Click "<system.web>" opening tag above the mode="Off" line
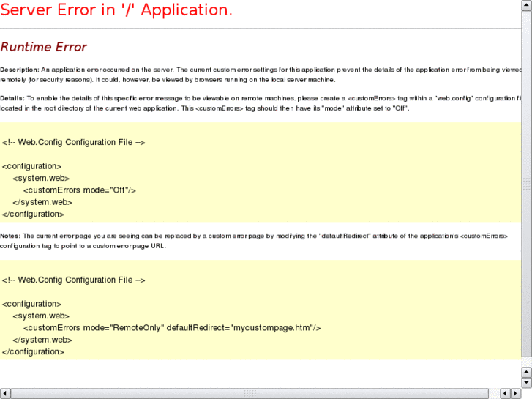Image resolution: width=532 pixels, height=399 pixels. tap(41, 179)
